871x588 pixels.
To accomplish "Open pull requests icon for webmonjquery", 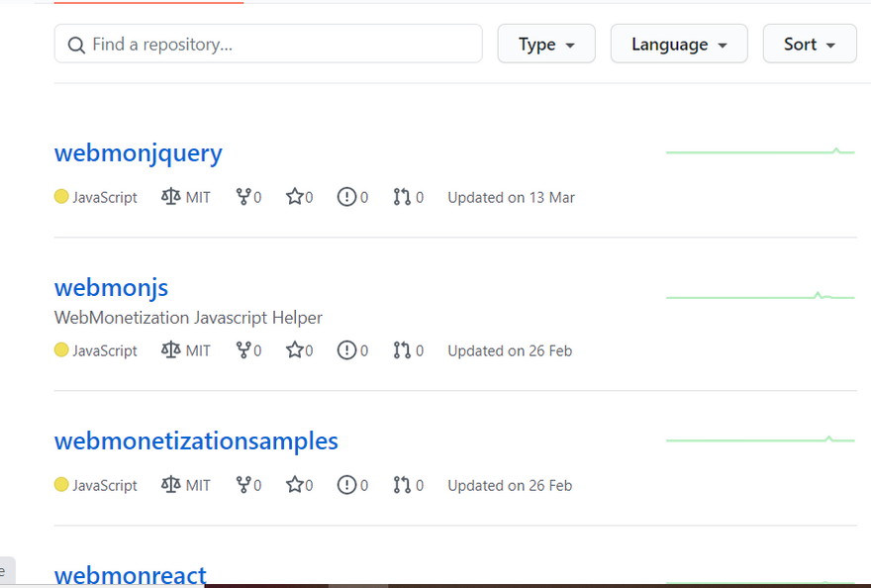I will tap(401, 197).
